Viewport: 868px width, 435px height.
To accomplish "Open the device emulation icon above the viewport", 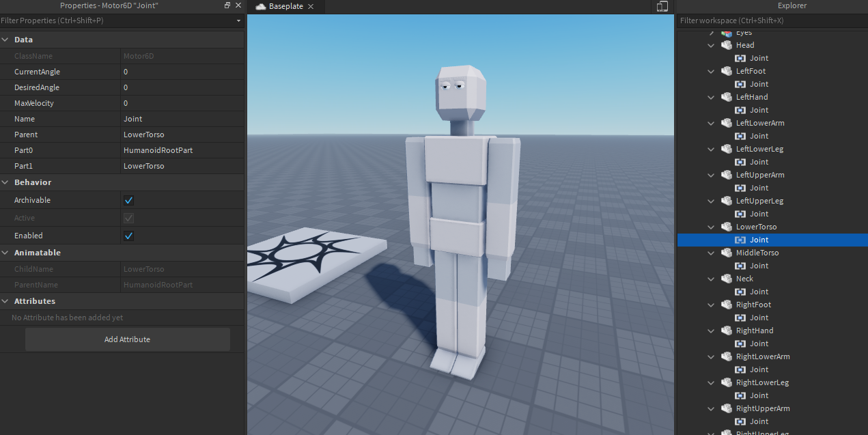I will click(x=661, y=6).
